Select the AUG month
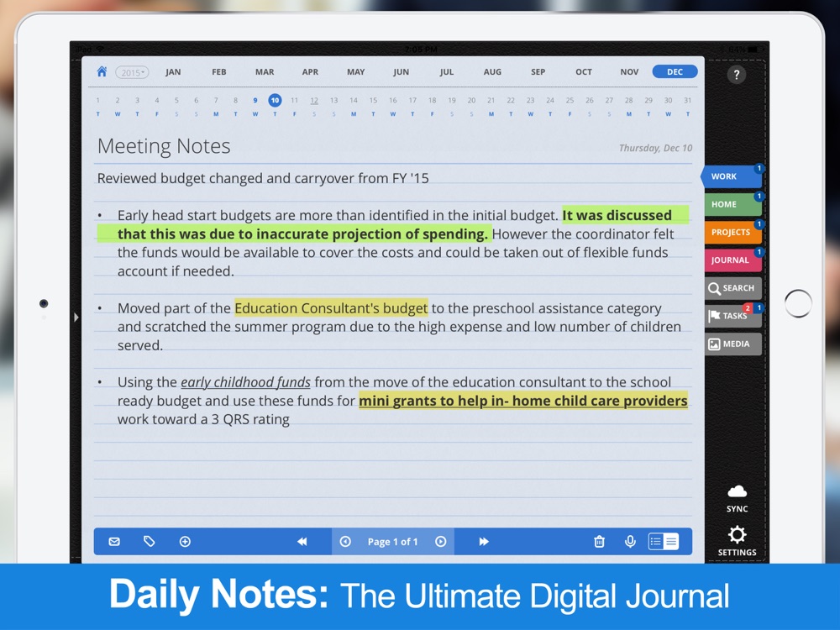Image resolution: width=840 pixels, height=630 pixels. (492, 71)
